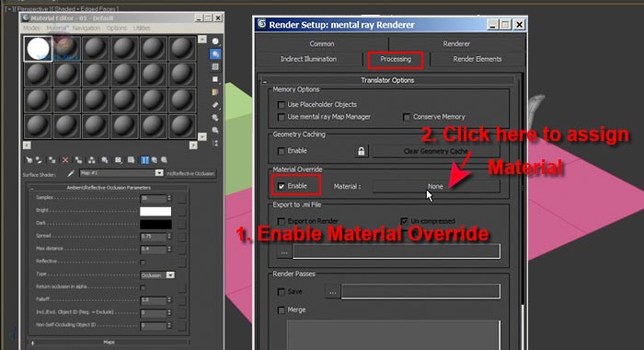Click the white Bright color swatch
Image resolution: width=644 pixels, height=350 pixels.
pos(155,211)
